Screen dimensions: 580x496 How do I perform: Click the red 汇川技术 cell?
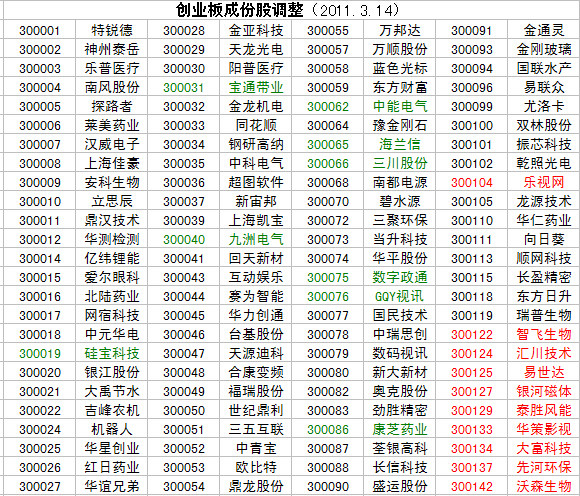(x=544, y=354)
